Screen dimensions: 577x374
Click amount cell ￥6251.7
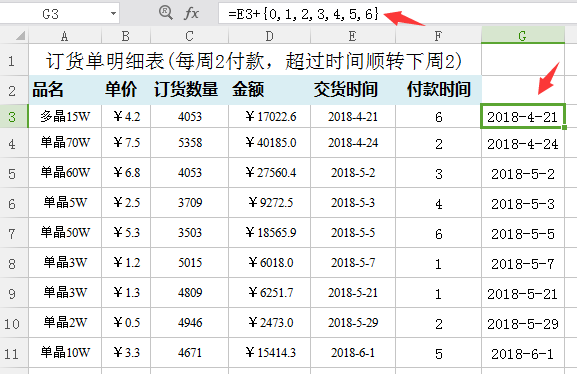[x=269, y=293]
